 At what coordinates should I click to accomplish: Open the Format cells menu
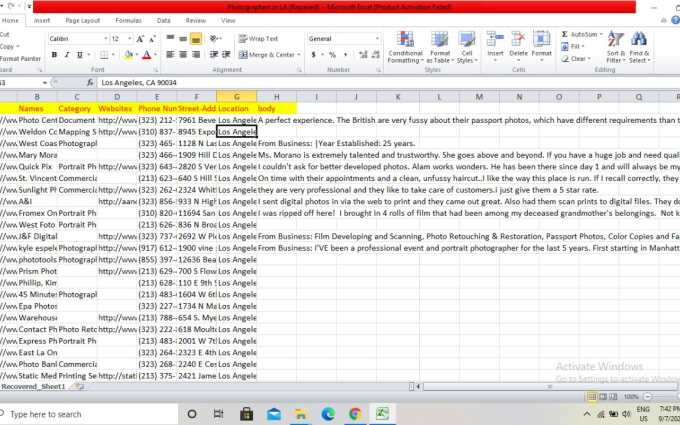(541, 47)
